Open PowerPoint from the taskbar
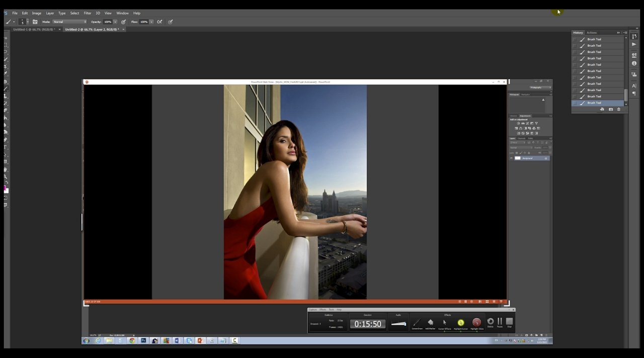 coord(200,341)
